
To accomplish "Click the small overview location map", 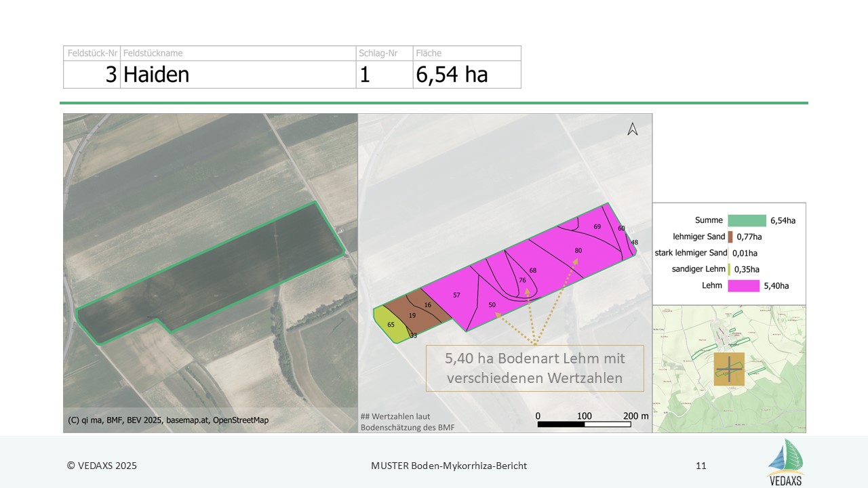I will pyautogui.click(x=729, y=368).
